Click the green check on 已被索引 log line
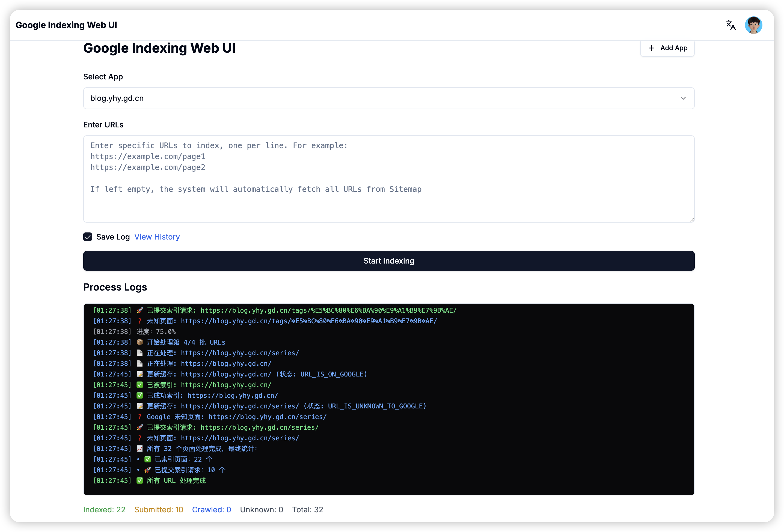 point(140,385)
